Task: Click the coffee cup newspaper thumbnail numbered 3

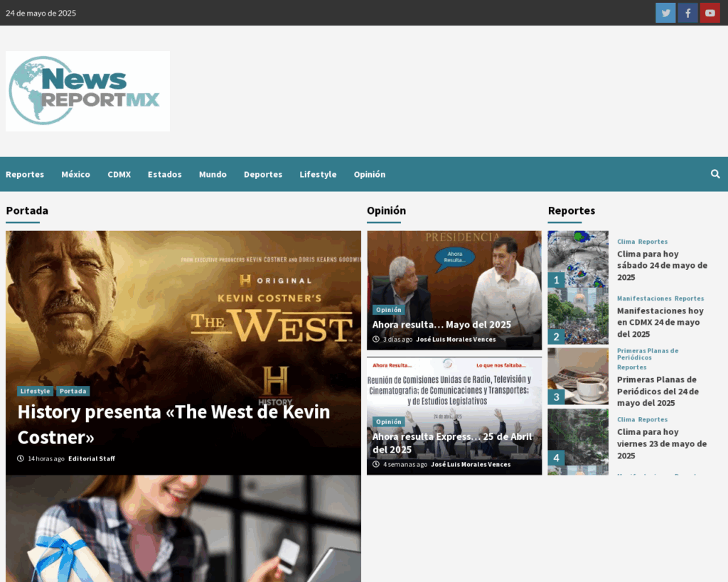Action: click(x=578, y=374)
